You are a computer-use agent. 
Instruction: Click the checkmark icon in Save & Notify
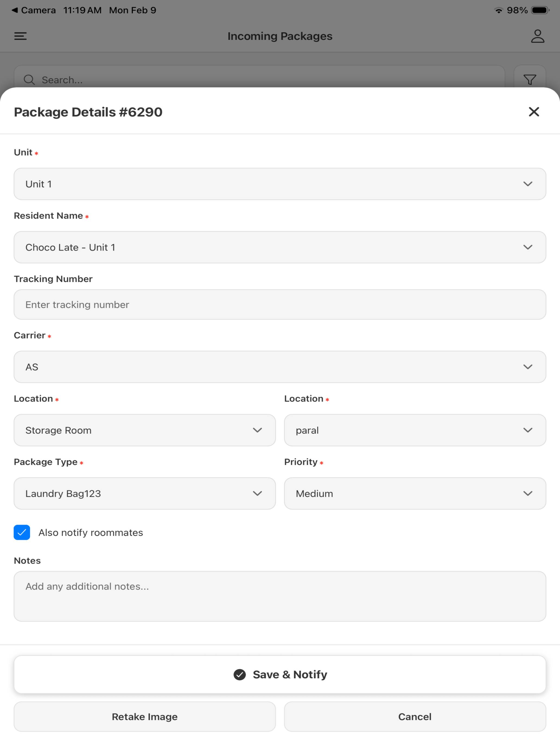tap(239, 675)
